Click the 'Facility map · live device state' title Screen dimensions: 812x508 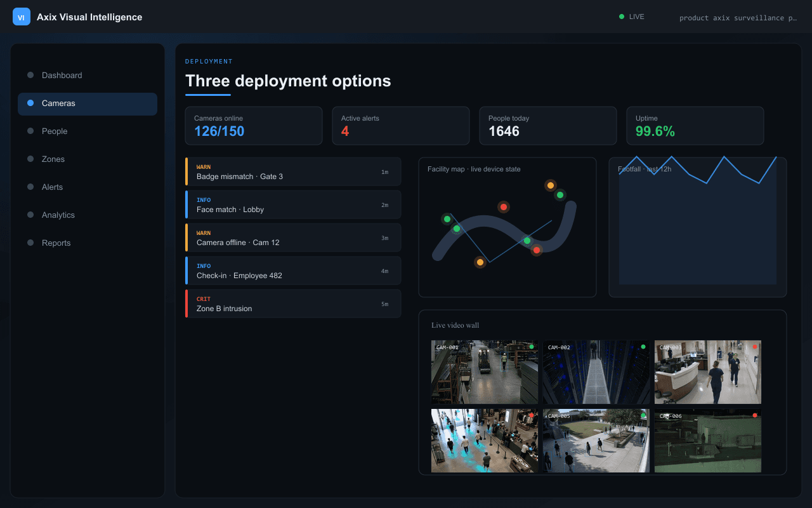474,169
